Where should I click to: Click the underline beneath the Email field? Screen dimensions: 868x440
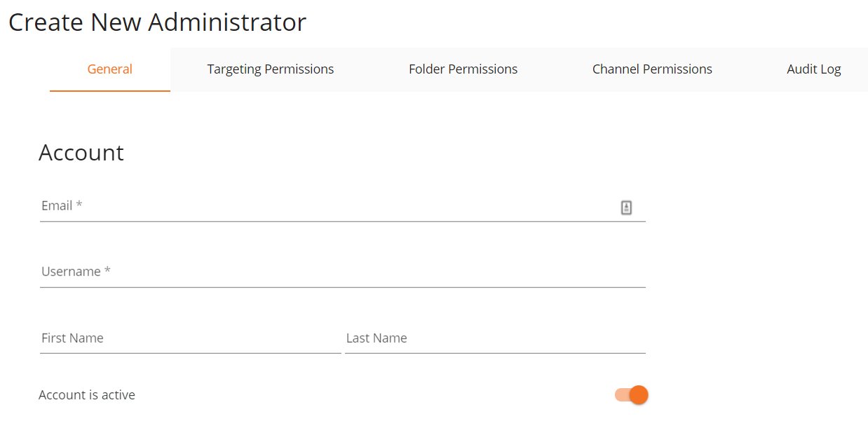343,221
